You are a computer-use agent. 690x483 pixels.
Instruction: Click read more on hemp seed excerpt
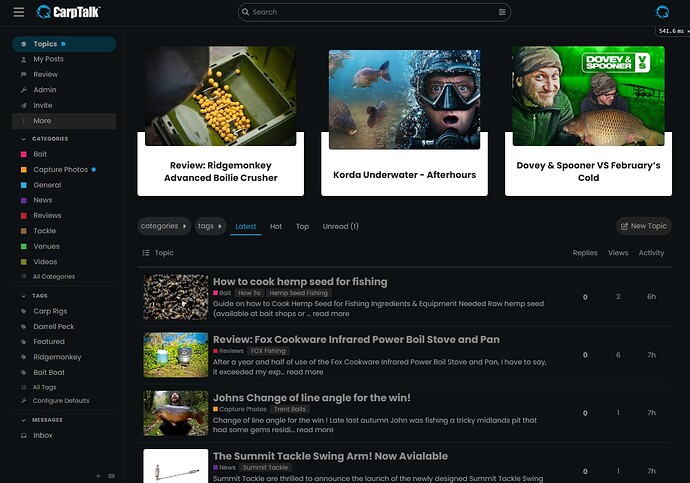(x=331, y=314)
